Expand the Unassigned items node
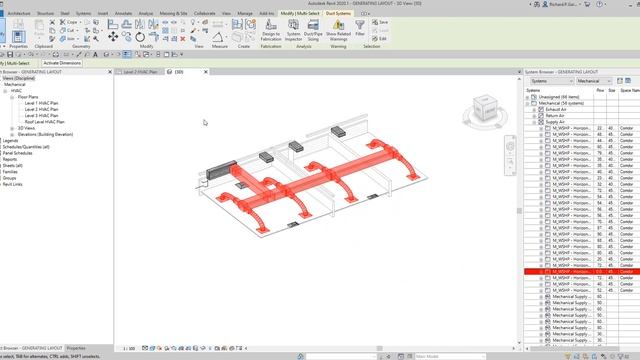This screenshot has height=360, width=640. [527, 97]
